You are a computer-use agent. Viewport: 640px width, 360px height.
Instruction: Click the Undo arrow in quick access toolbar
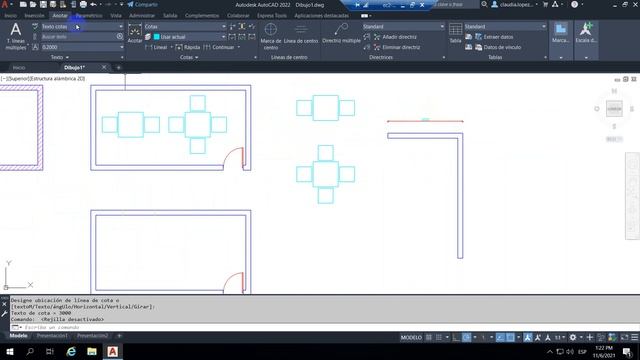(93, 4)
